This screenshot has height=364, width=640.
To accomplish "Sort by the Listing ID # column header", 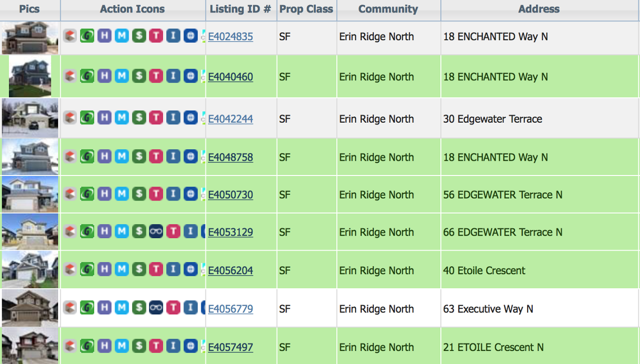I will point(241,9).
